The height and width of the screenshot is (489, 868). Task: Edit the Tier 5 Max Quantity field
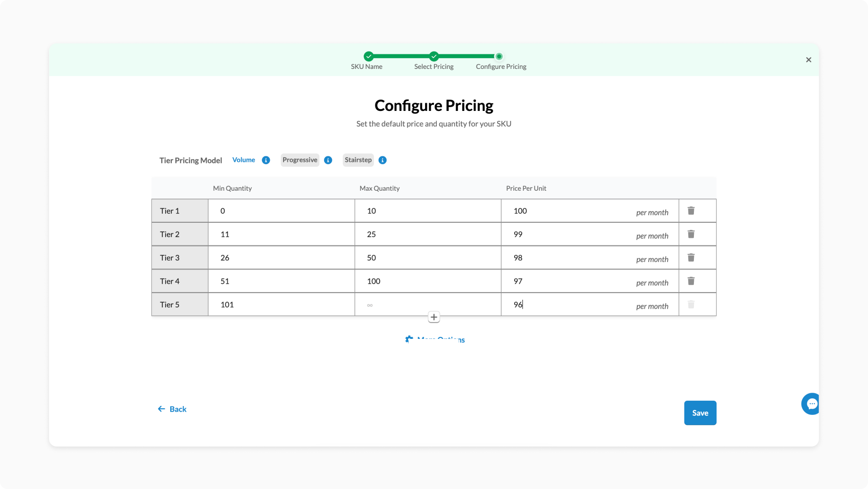tap(427, 305)
